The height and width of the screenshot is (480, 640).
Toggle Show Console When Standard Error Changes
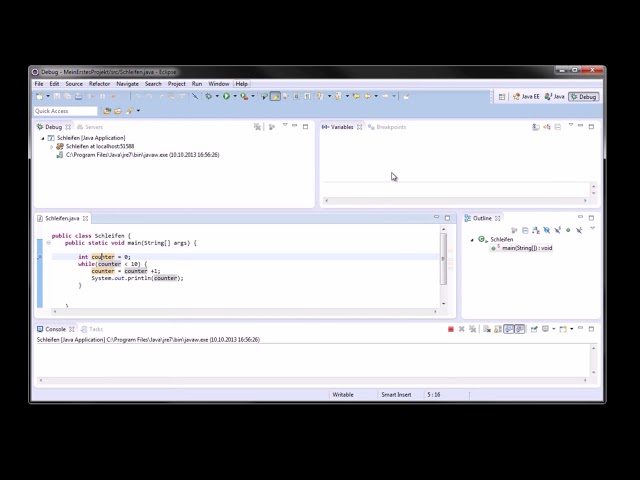520,329
